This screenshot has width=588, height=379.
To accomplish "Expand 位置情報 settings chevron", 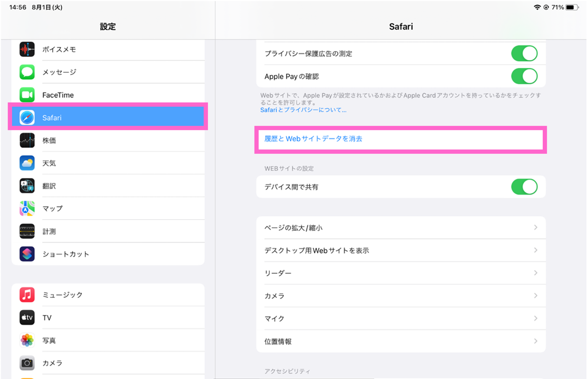I will click(535, 341).
